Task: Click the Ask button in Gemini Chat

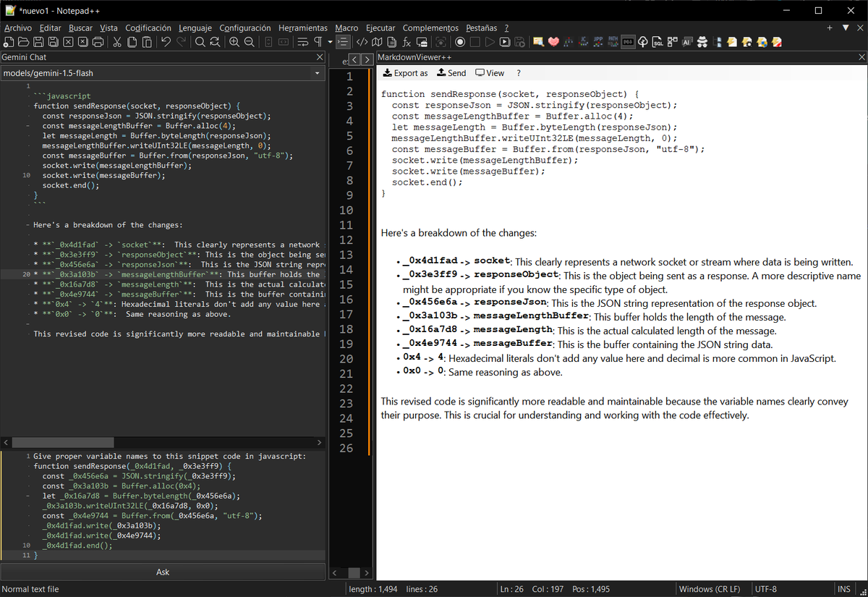Action: coord(163,572)
